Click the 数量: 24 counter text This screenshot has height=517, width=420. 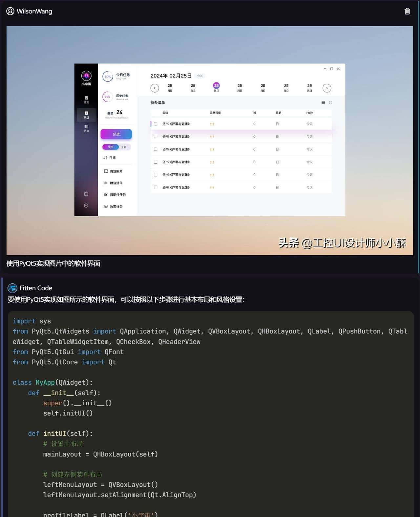(x=115, y=112)
